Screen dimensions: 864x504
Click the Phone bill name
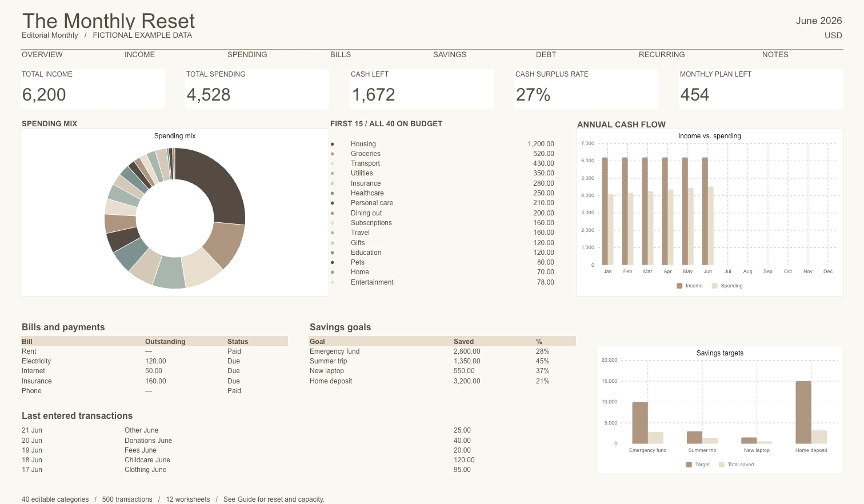[x=31, y=391]
